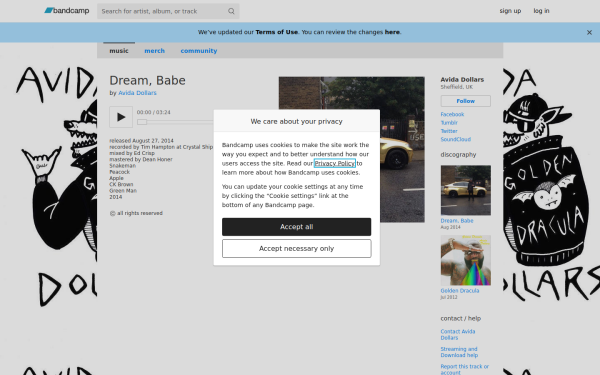Open the log in link
This screenshot has width=600, height=375.
[x=541, y=11]
